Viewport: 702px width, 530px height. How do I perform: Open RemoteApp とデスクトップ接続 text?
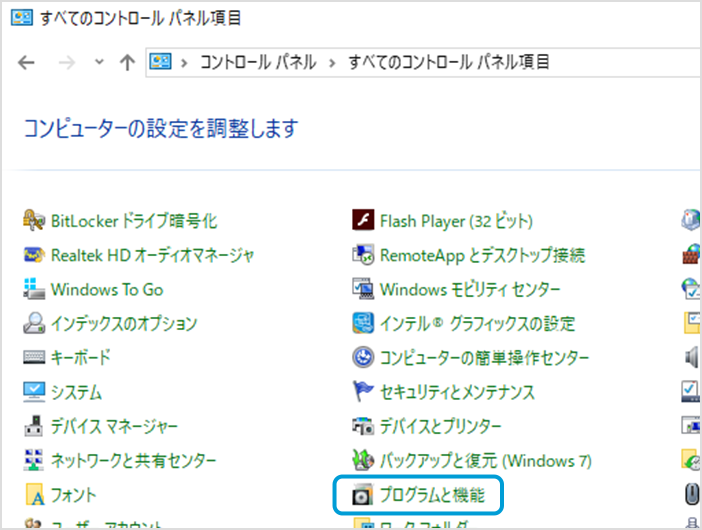482,255
